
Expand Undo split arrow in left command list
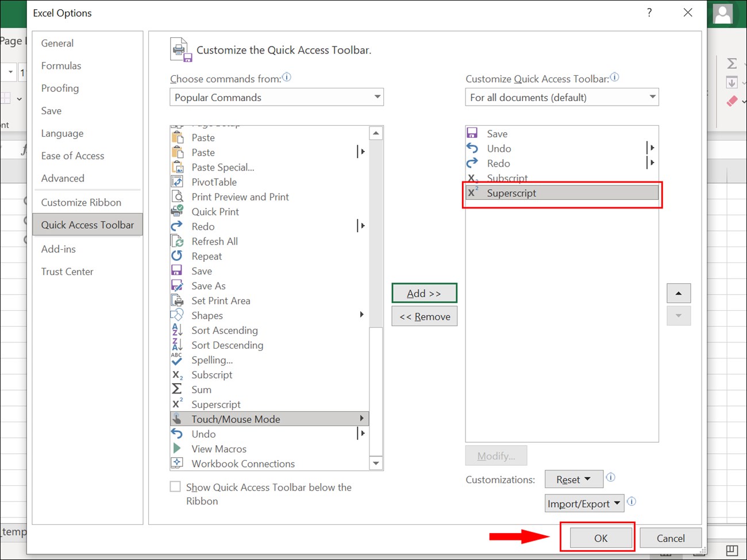pyautogui.click(x=362, y=433)
